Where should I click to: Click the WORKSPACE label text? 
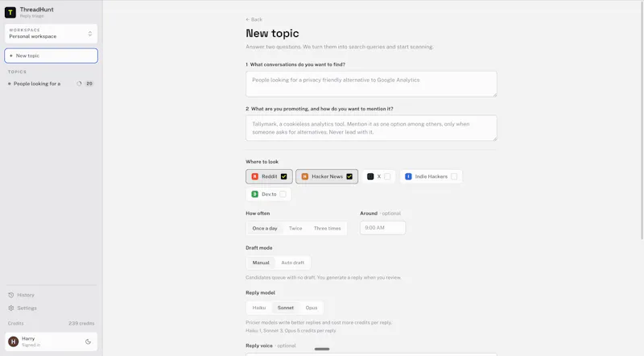[x=25, y=30]
